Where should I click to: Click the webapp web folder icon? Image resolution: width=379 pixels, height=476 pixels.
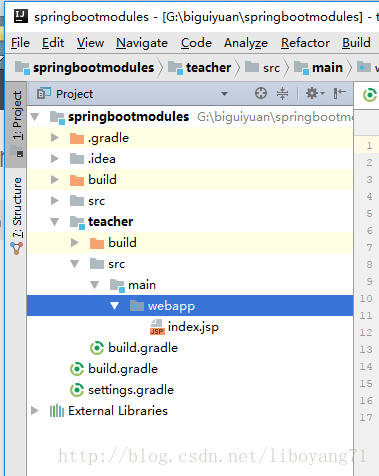(137, 306)
